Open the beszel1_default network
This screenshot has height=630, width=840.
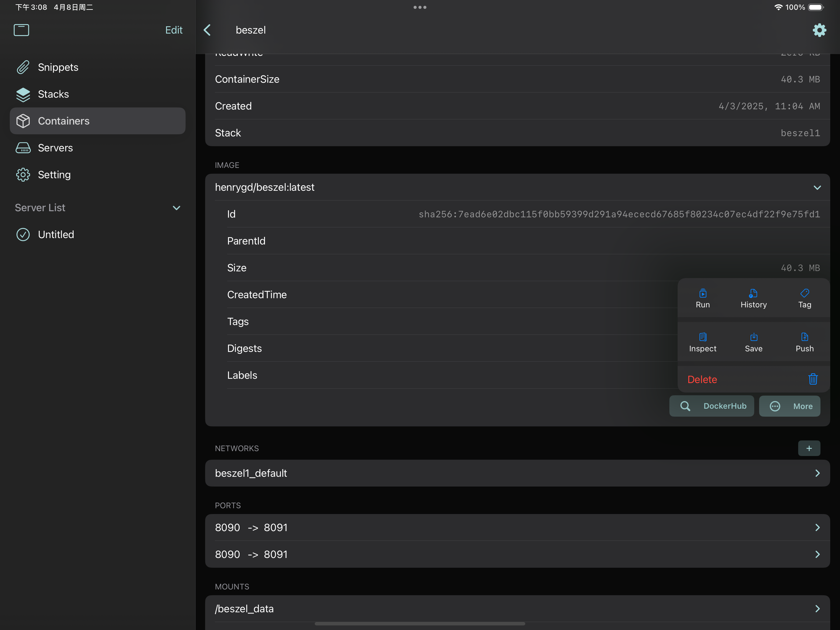[517, 473]
